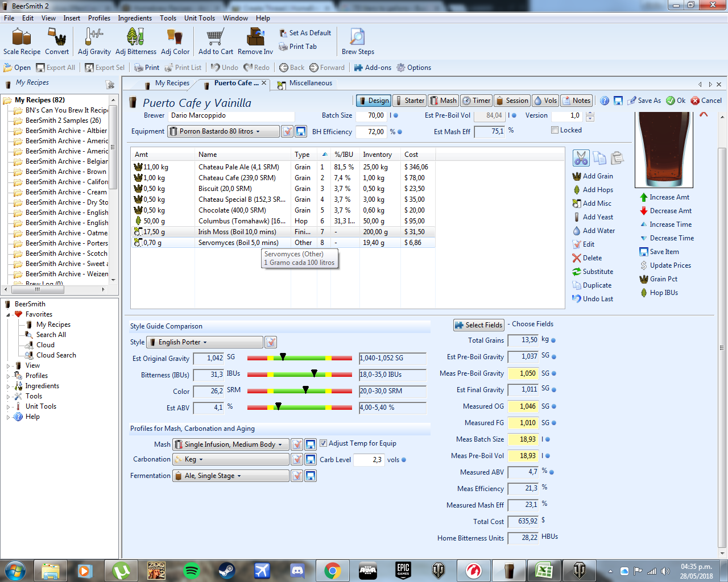728x582 pixels.
Task: Click the Batch Size input field
Action: (x=371, y=115)
